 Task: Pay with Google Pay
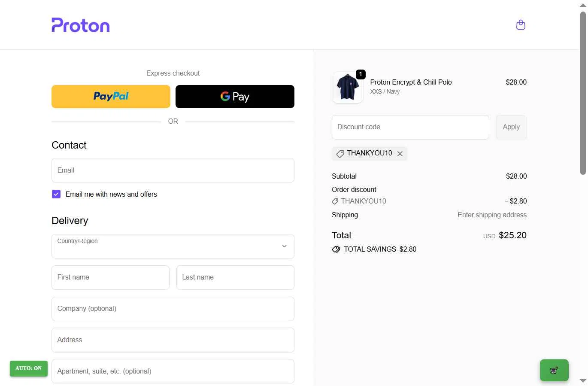point(235,97)
